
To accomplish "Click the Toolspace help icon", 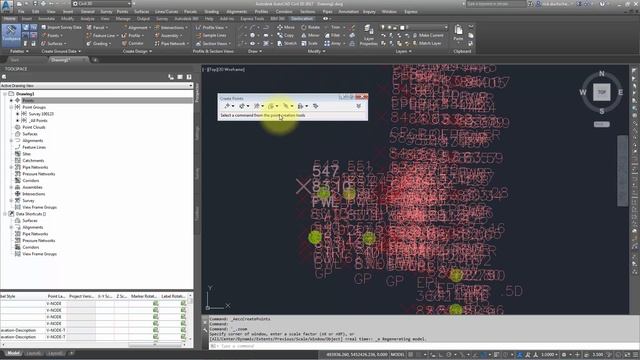I will tap(189, 77).
